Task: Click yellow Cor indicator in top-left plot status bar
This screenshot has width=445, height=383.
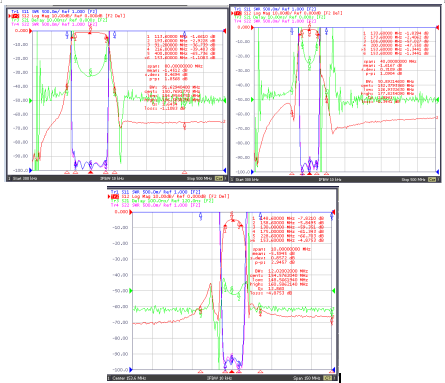Action: (219, 179)
